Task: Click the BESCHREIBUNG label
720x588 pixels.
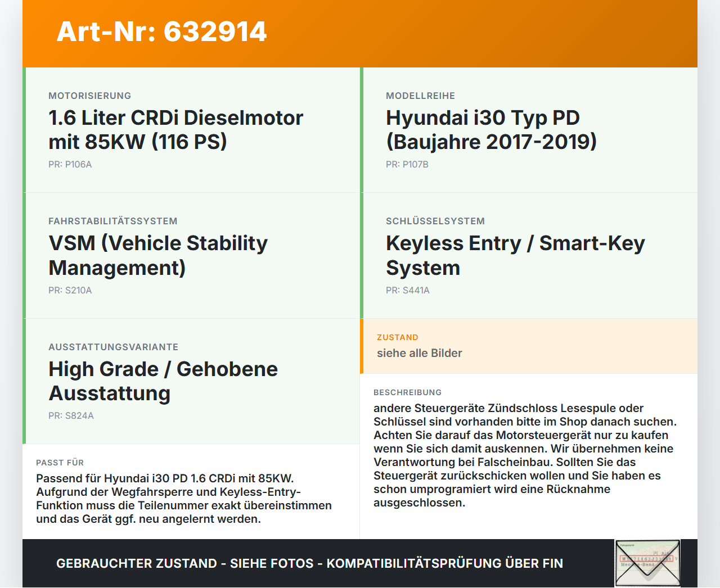Action: [x=407, y=392]
